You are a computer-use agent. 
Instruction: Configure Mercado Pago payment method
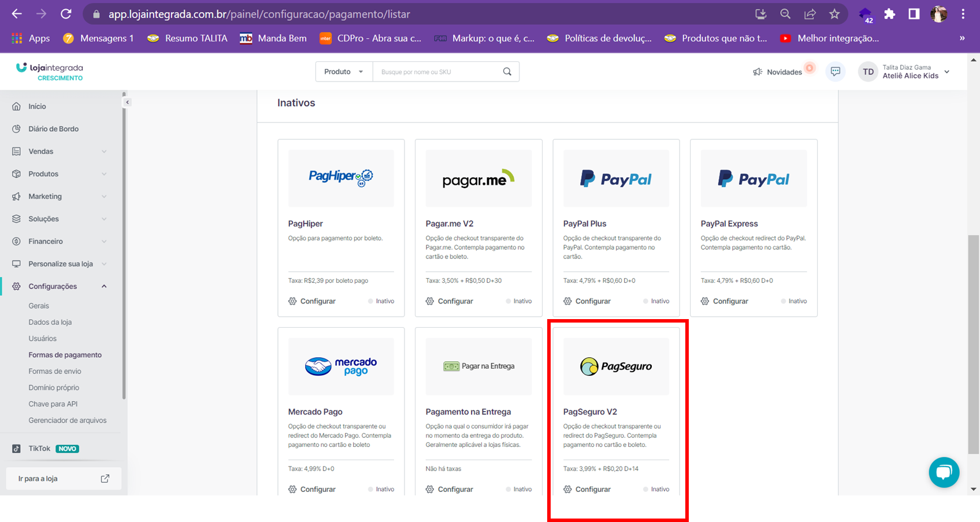click(x=312, y=489)
